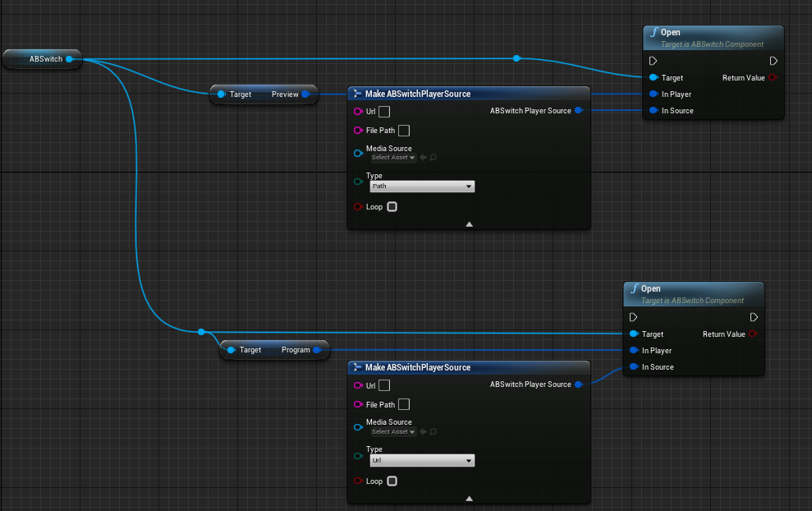
Task: Click File Path text box in Url-type node
Action: (403, 404)
